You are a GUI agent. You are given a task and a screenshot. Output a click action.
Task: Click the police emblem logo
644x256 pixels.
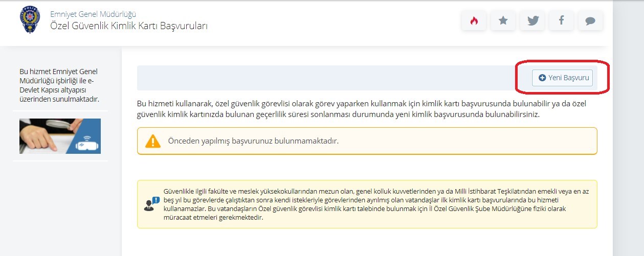tap(30, 20)
